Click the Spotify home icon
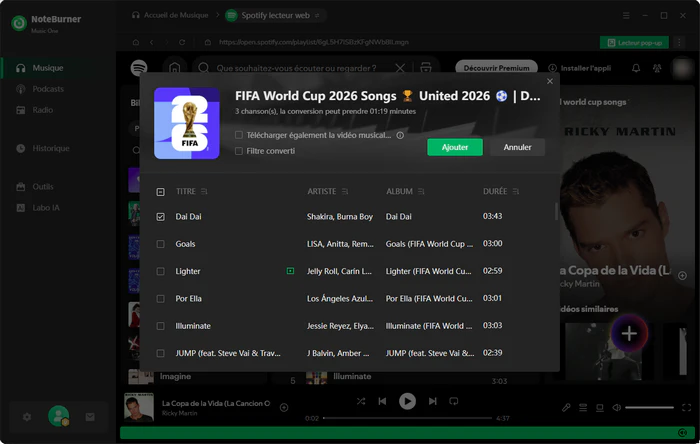Screen dimensions: 700x444 tap(175, 68)
